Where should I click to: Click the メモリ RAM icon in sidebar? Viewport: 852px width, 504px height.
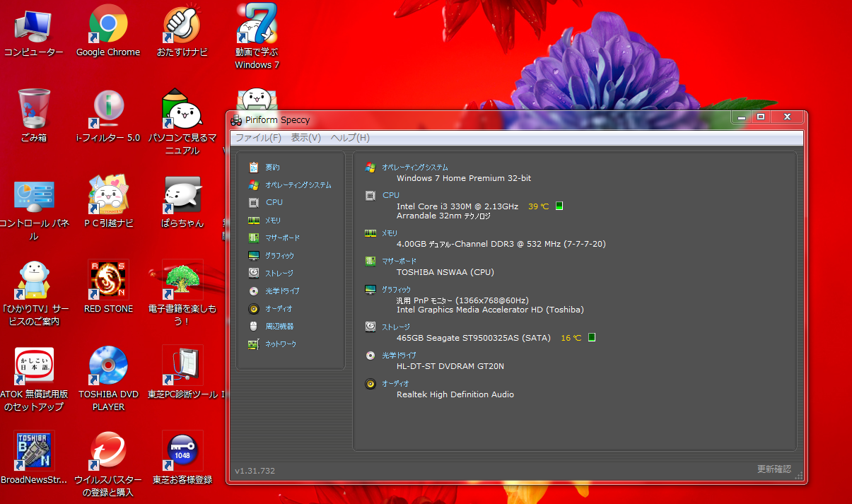pyautogui.click(x=254, y=220)
